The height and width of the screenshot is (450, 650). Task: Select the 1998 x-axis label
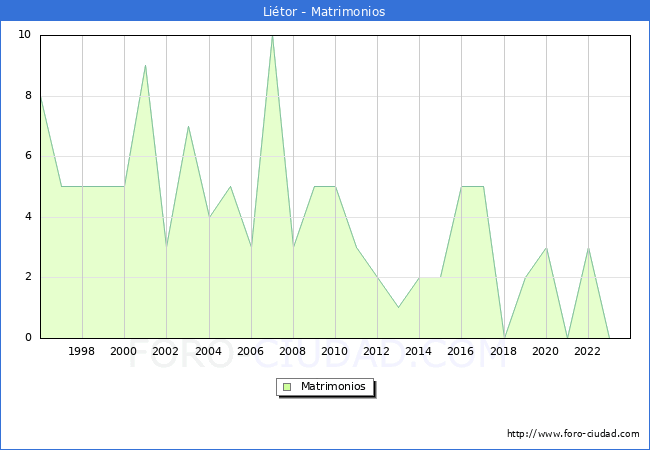pos(81,351)
